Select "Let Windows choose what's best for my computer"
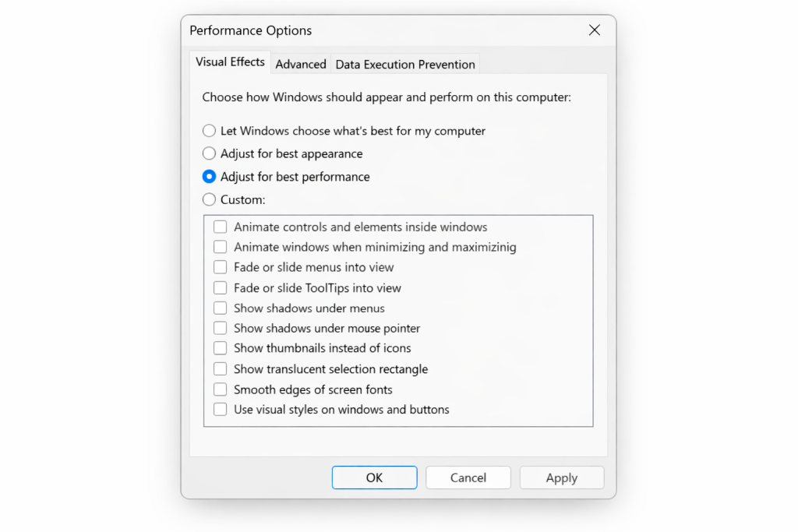 point(209,131)
